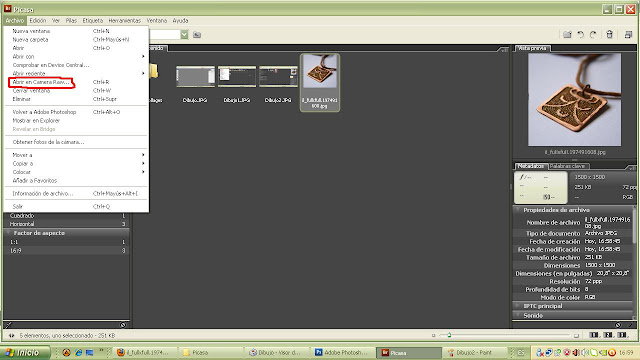Choose Comprobar en Device Central
The height and width of the screenshot is (360, 640).
pos(76,65)
